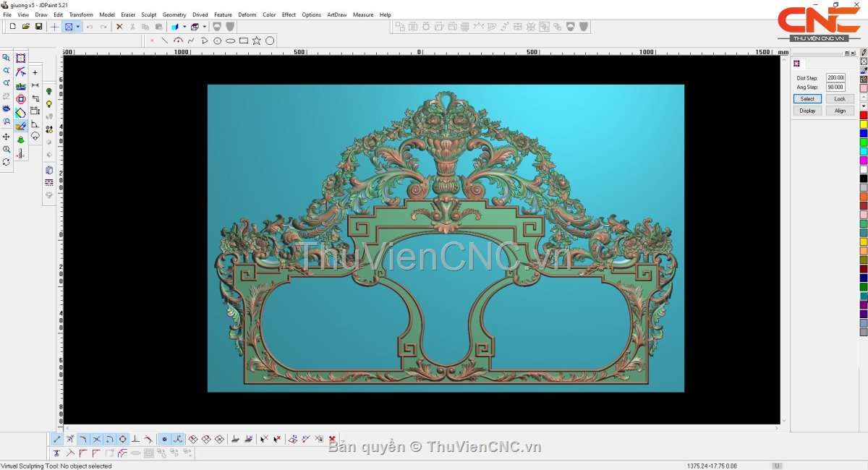
Task: Click the pan move arrows tool
Action: (x=7, y=137)
